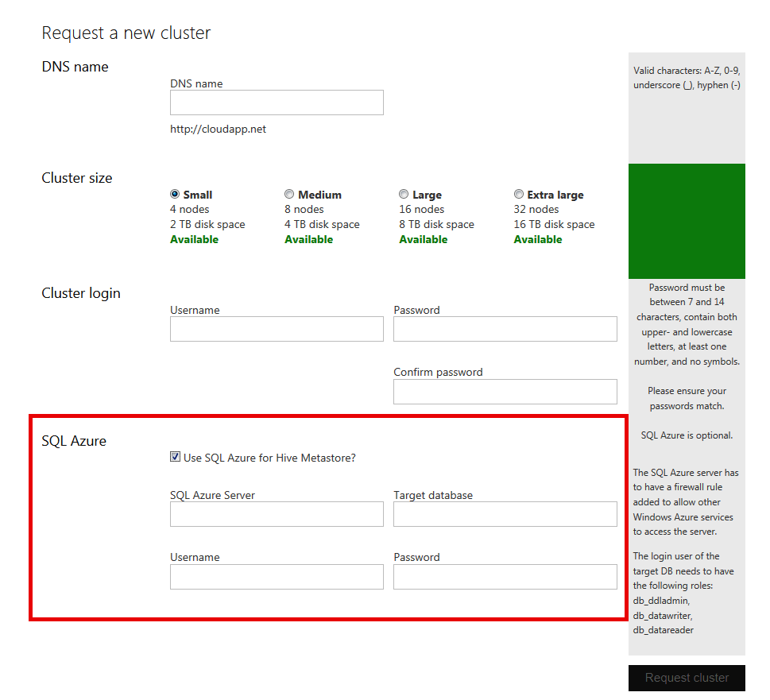Focus the Cluster login Username field
Screen dimensions: 770x700
(x=277, y=329)
